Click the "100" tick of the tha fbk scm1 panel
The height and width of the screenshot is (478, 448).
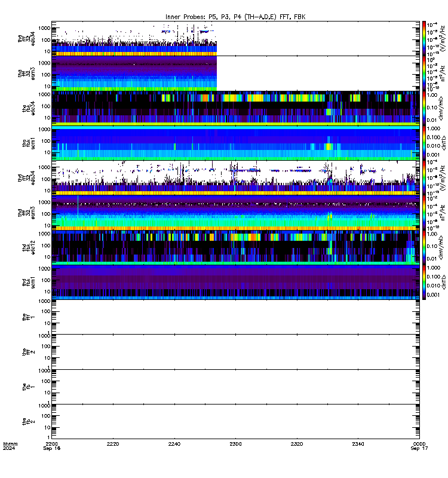pos(46,141)
